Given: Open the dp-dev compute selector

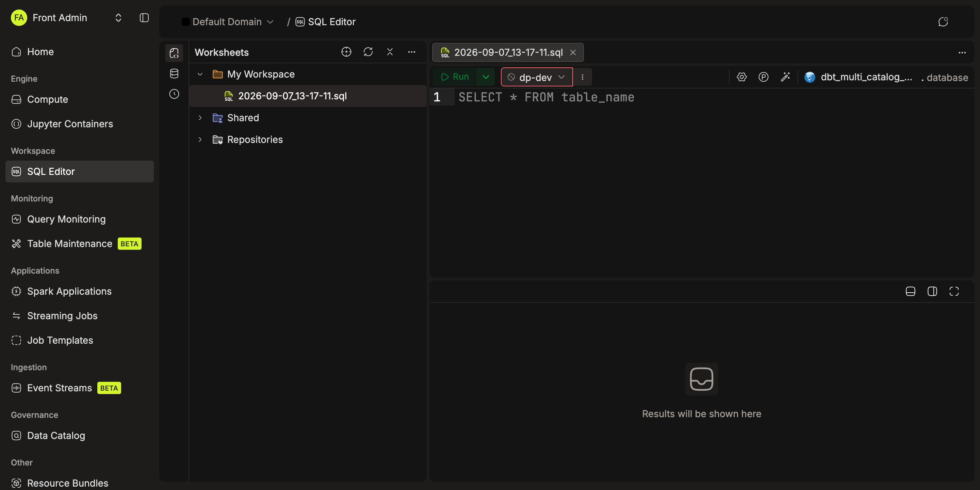Looking at the screenshot, I should click(536, 77).
